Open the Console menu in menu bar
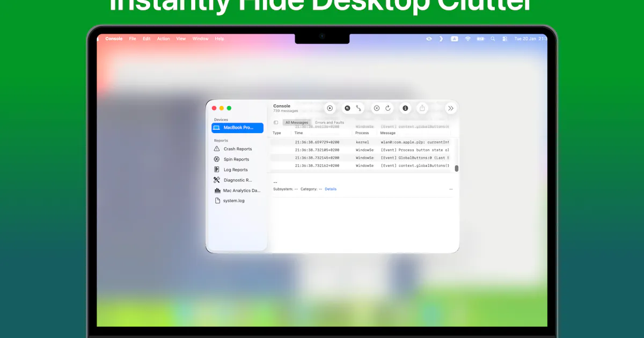644x338 pixels. (114, 39)
